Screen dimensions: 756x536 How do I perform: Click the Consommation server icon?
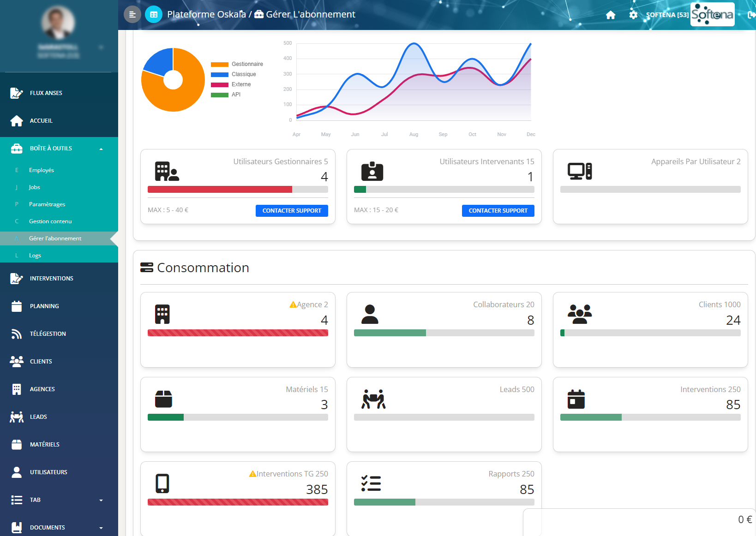click(x=147, y=268)
